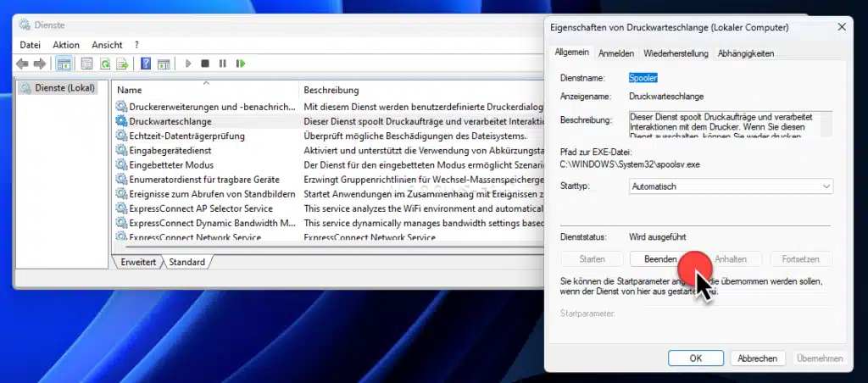Select the Eingabegerätedienst service name
Screen dimensions: 868x383
[170, 150]
